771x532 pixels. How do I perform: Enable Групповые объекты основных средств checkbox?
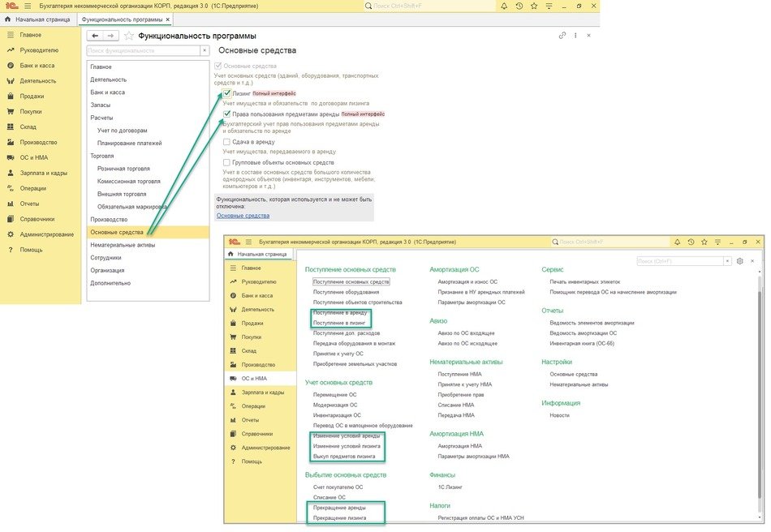(x=226, y=162)
